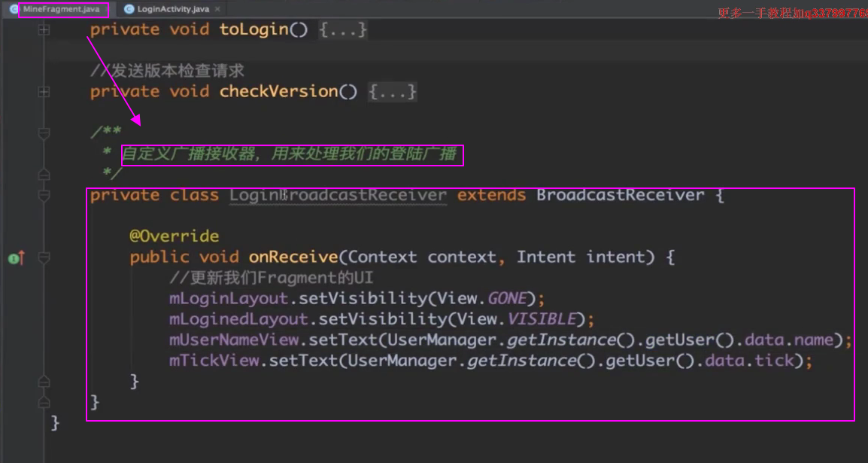Image resolution: width=868 pixels, height=463 pixels.
Task: Click the extends keyword
Action: click(x=492, y=195)
